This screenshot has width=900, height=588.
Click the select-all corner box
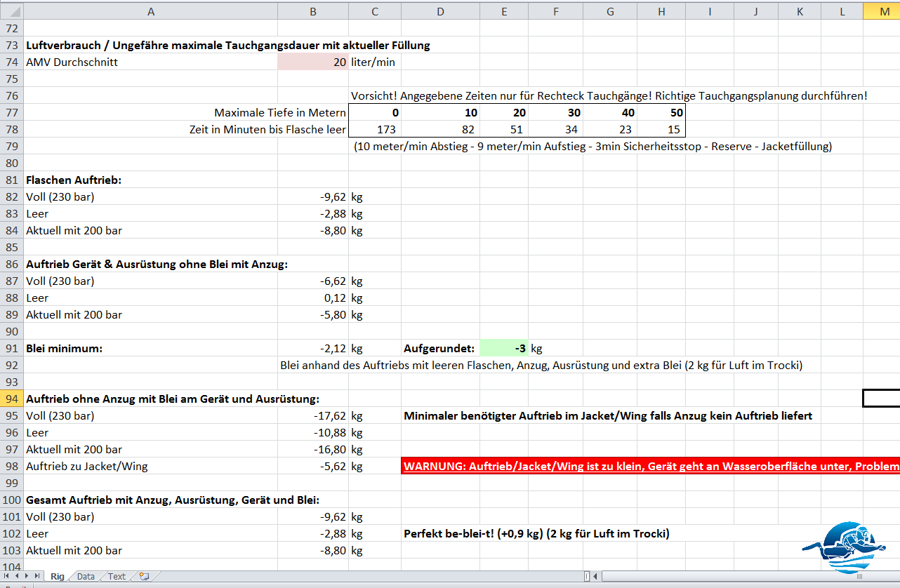[x=11, y=11]
